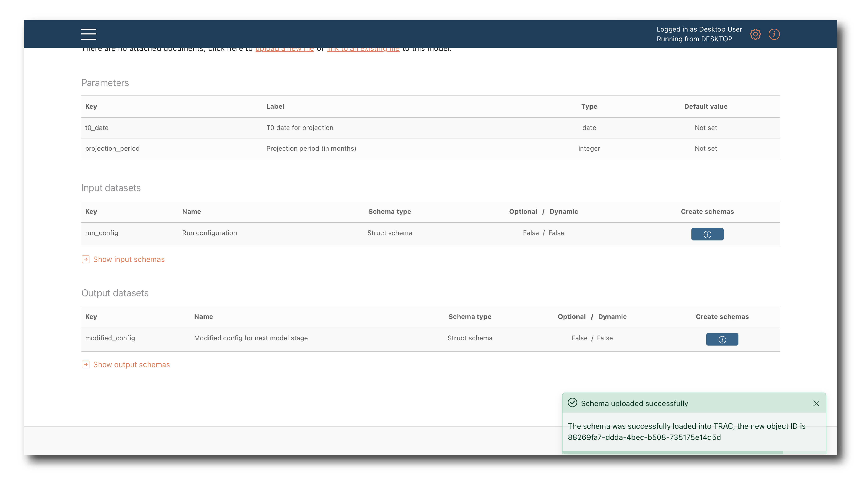This screenshot has width=868, height=497.
Task: Select the t0_date parameter key
Action: click(97, 128)
